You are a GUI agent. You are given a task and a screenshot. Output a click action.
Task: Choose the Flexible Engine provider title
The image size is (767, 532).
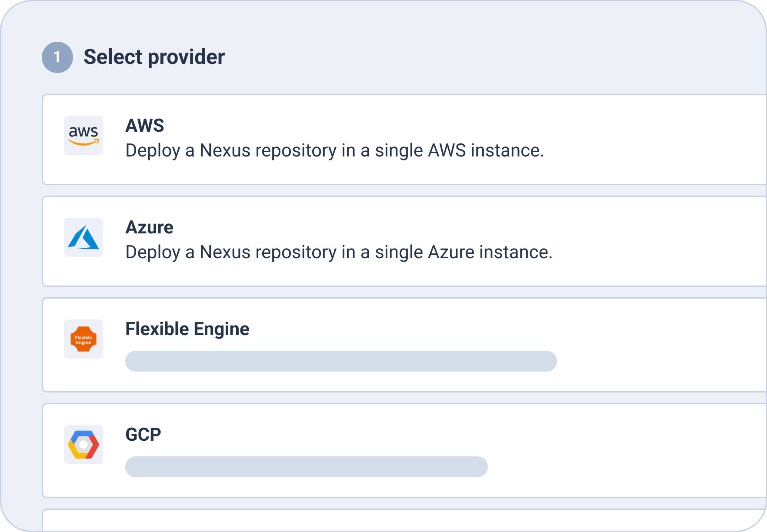click(x=187, y=329)
